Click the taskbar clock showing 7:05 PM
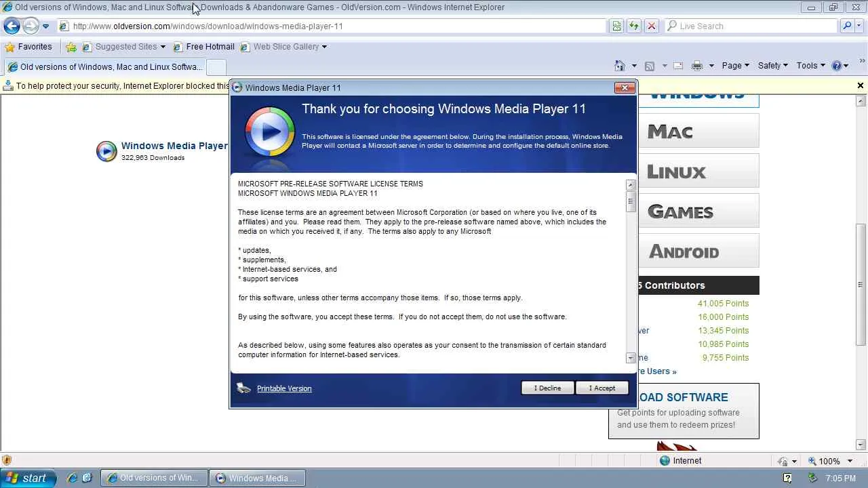868x488 pixels. [x=841, y=479]
